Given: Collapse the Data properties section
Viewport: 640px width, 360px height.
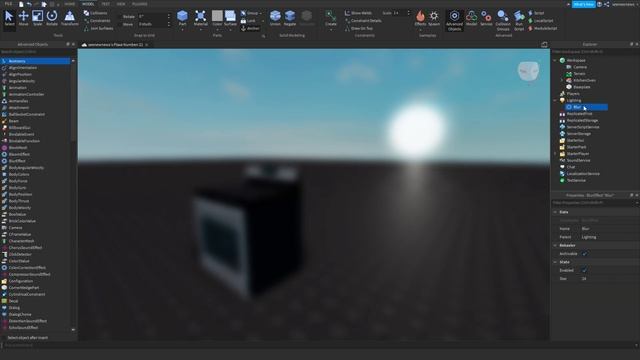Looking at the screenshot, I should 555,212.
